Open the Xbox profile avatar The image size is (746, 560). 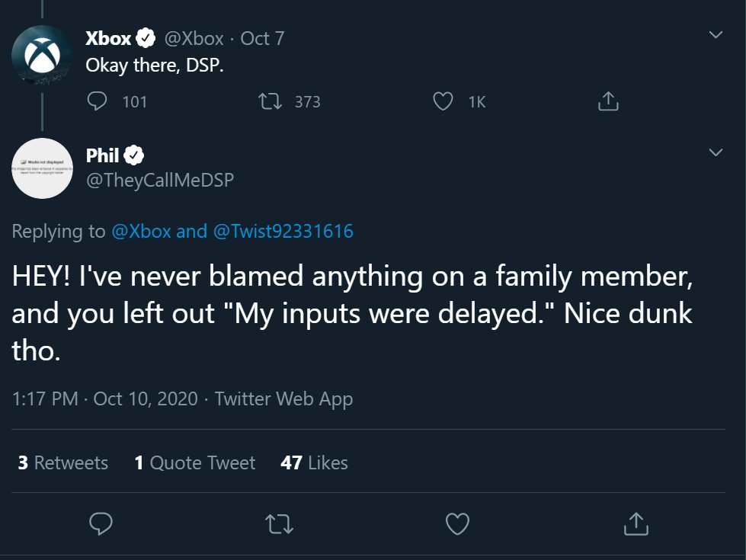click(43, 55)
